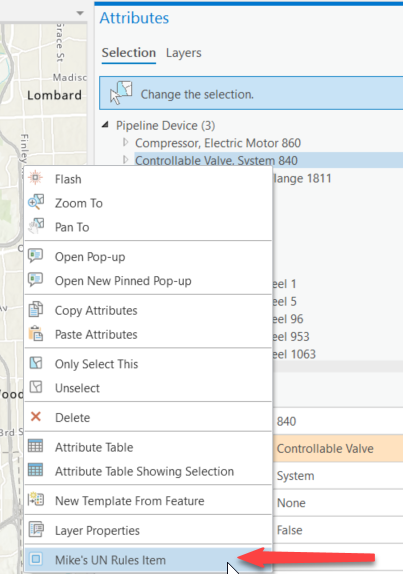Open the dropdown arrow above the map

coord(80,13)
